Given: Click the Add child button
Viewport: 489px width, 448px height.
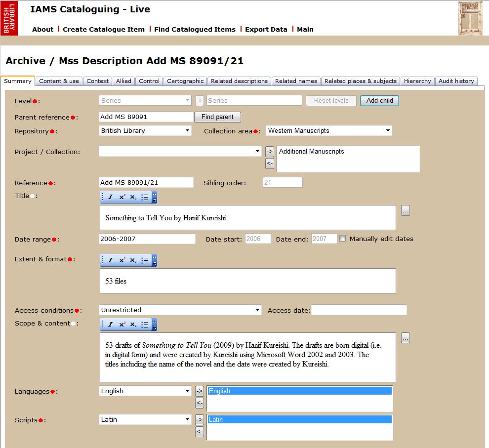Looking at the screenshot, I should coord(379,100).
